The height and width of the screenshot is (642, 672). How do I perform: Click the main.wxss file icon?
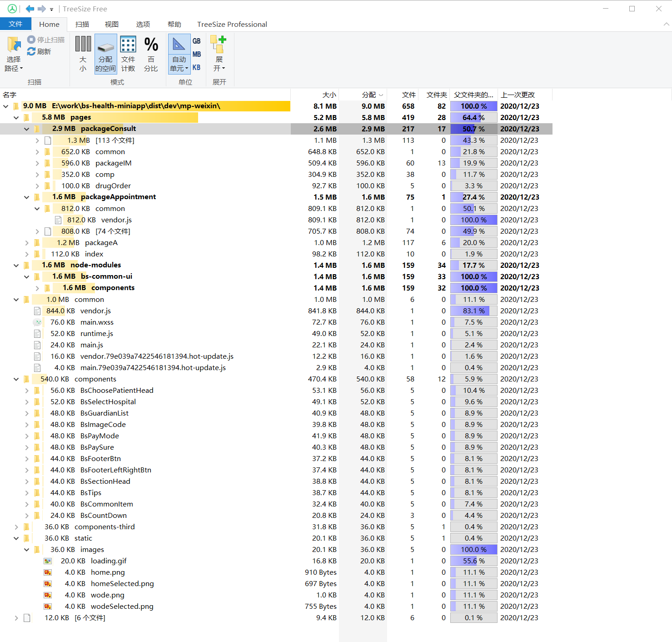[37, 322]
